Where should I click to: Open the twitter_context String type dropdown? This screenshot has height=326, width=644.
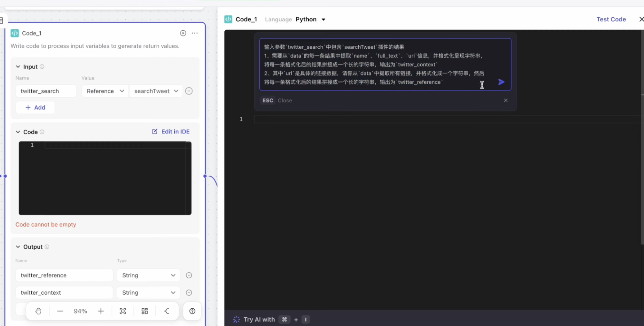pyautogui.click(x=148, y=293)
